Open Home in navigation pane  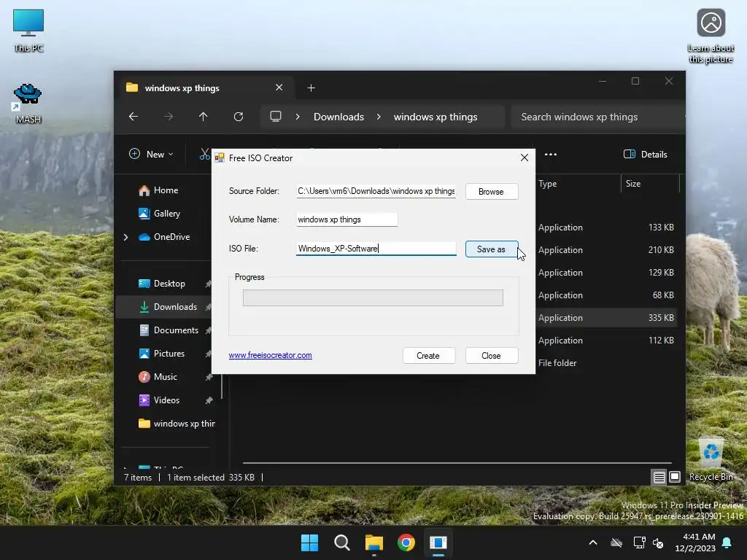(158, 190)
